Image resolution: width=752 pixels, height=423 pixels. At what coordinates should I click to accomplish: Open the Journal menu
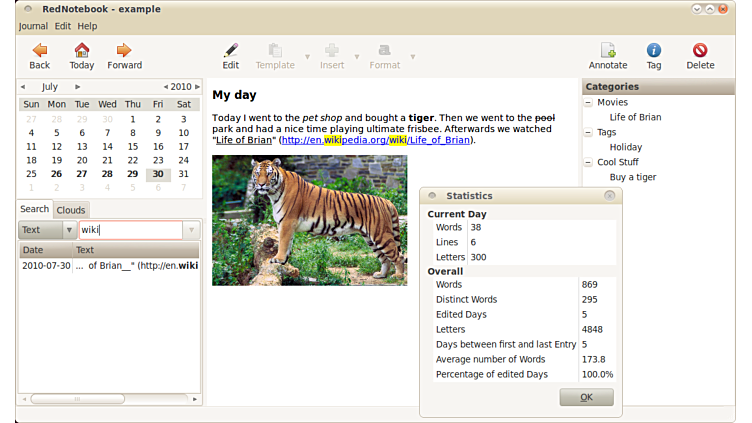(33, 26)
